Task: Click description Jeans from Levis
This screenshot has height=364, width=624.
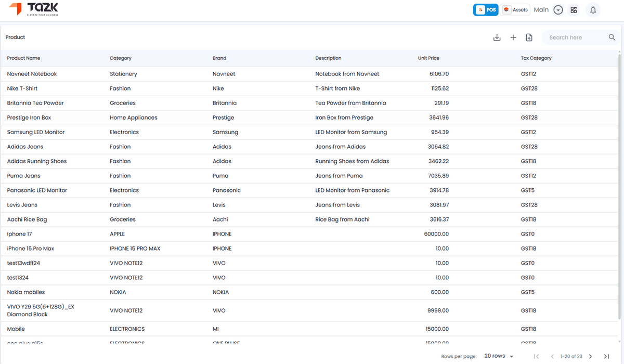Action: point(337,205)
